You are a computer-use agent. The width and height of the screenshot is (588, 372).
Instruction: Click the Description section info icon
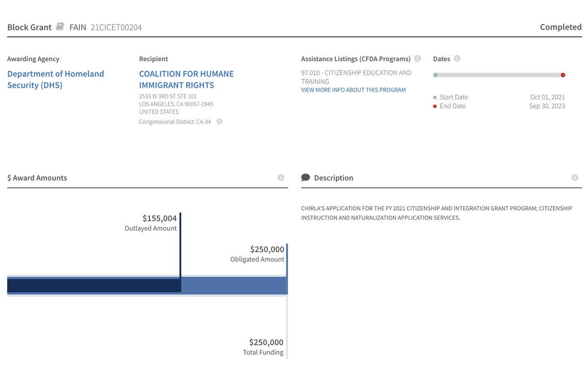point(575,178)
